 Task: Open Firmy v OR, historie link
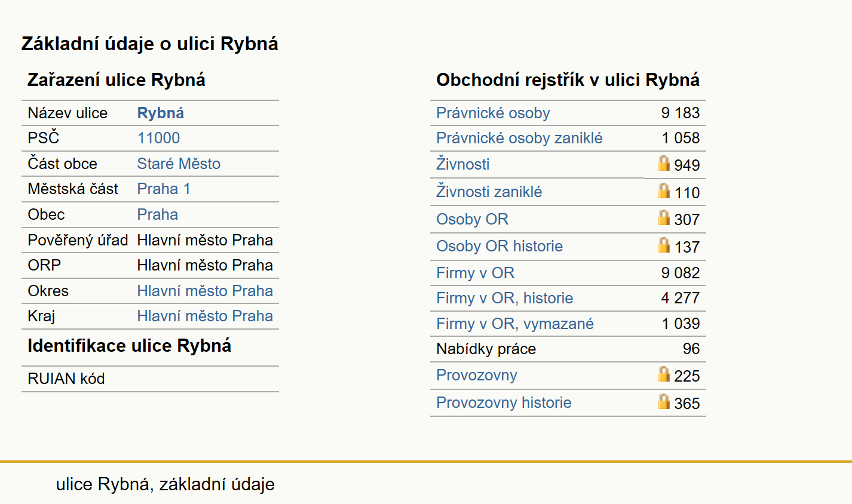505,298
